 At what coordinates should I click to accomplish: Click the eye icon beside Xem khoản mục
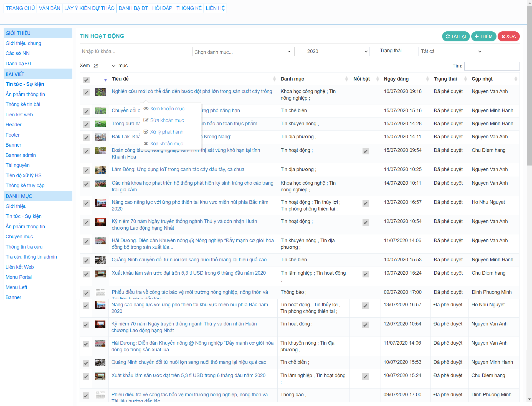click(146, 109)
